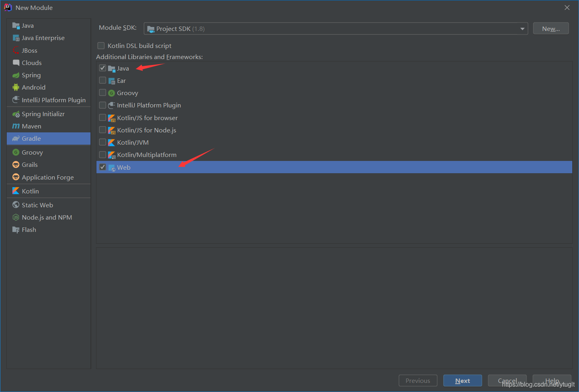579x392 pixels.
Task: Click the Cancel button
Action: point(507,381)
